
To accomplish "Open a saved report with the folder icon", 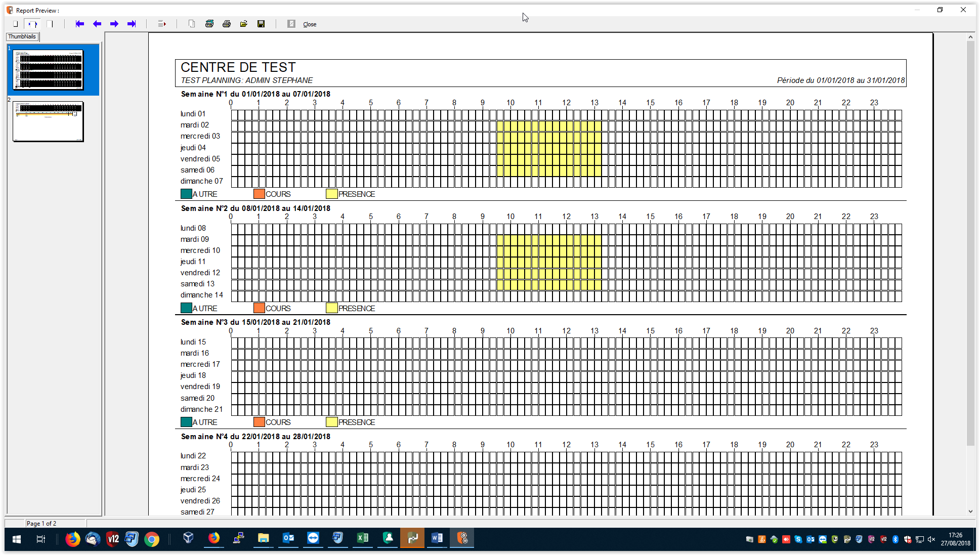I will pos(244,24).
